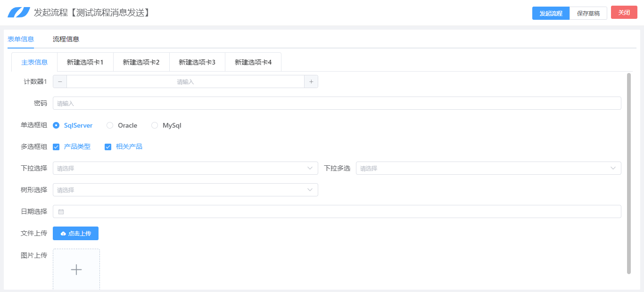This screenshot has width=644, height=292.
Task: Open the 新建选项卡1 tab
Action: (85, 62)
